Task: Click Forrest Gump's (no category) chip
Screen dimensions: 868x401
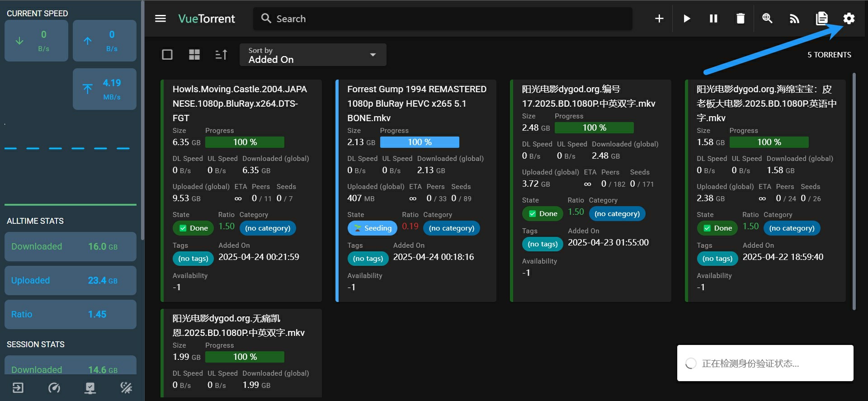Action: pyautogui.click(x=451, y=228)
